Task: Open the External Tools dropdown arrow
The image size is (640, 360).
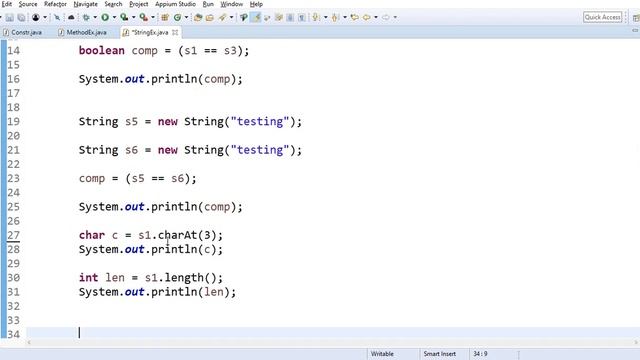Action: click(x=153, y=18)
